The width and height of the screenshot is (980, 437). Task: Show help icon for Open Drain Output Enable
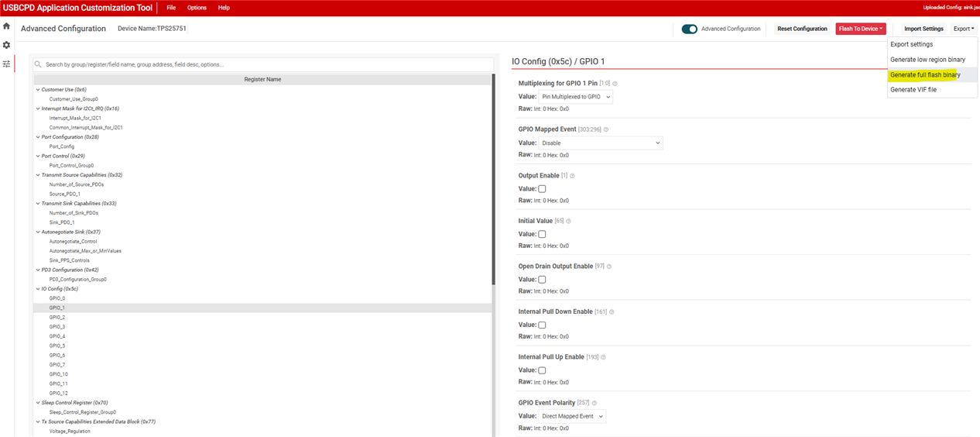tap(609, 267)
